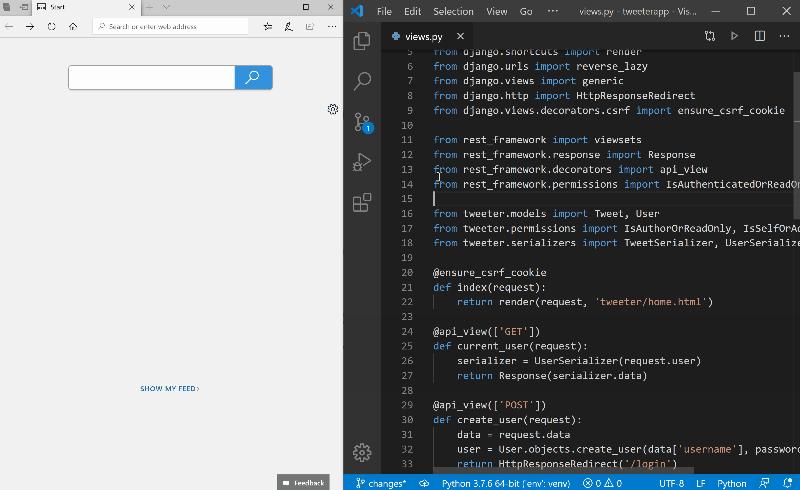This screenshot has height=490, width=800.
Task: Open the Edit menu
Action: click(x=412, y=11)
